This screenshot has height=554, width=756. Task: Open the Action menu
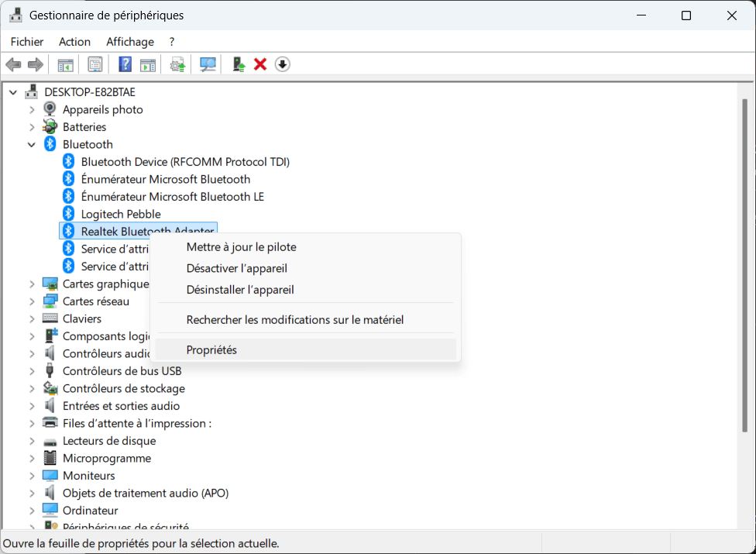pyautogui.click(x=74, y=42)
